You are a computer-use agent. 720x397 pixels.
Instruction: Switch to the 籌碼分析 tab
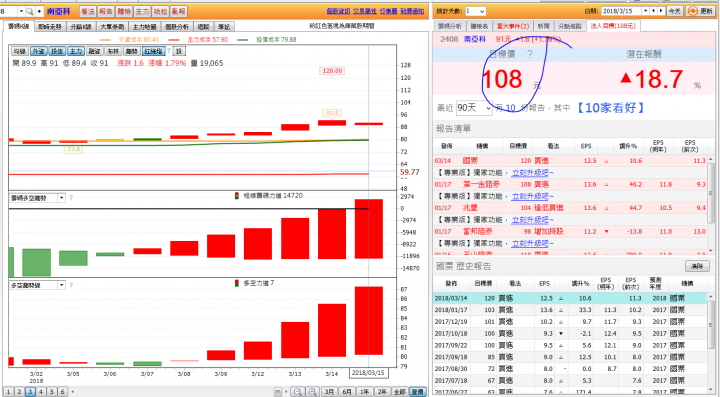(x=450, y=26)
